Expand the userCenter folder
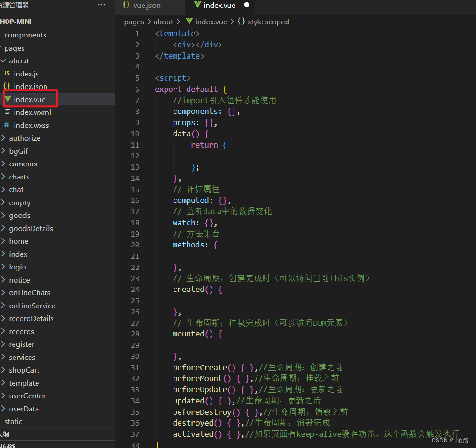The image size is (476, 448). [x=3, y=396]
